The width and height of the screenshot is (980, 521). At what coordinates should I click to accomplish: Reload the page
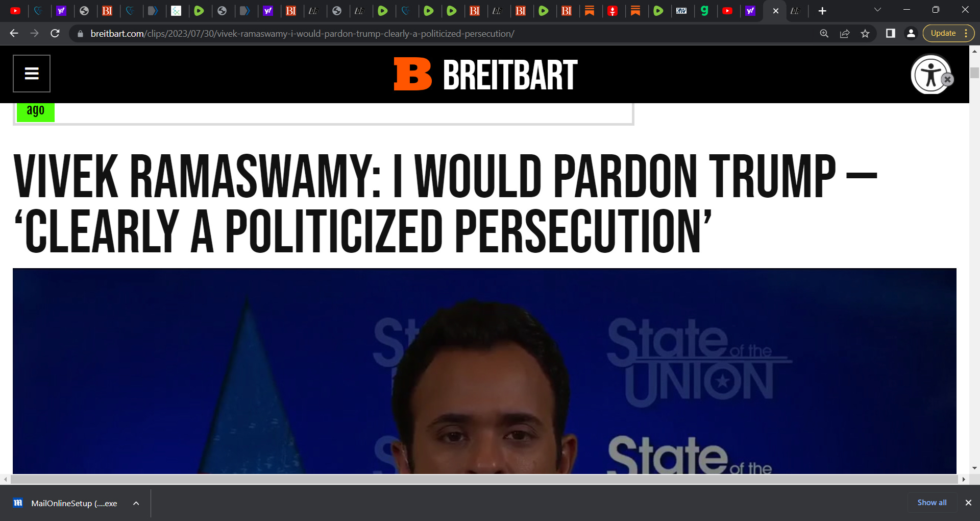tap(55, 34)
